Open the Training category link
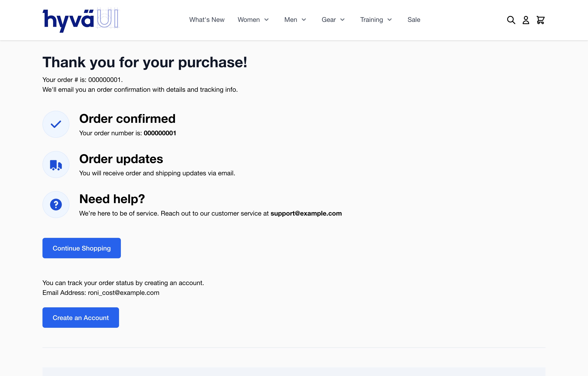The width and height of the screenshot is (588, 376). point(371,20)
